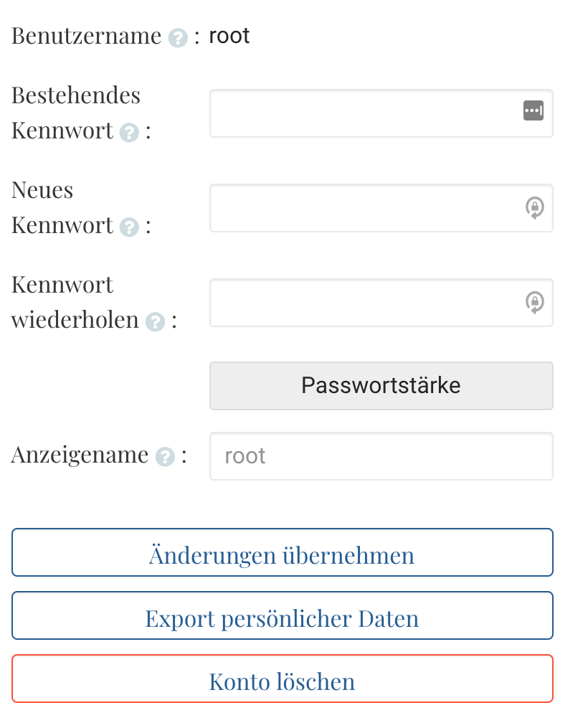Screen dimensions: 588x723
Task: Open help tooltip for Neues Kennwort
Action: 128,228
